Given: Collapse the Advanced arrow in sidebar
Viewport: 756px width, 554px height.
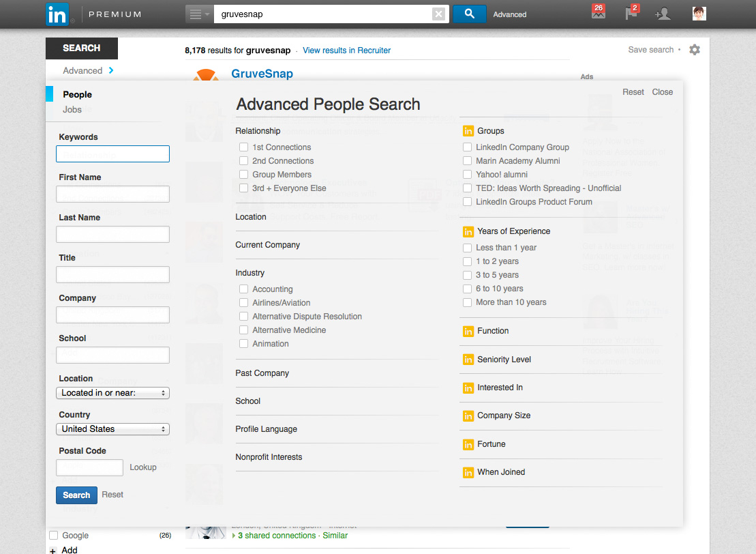Looking at the screenshot, I should [x=111, y=70].
